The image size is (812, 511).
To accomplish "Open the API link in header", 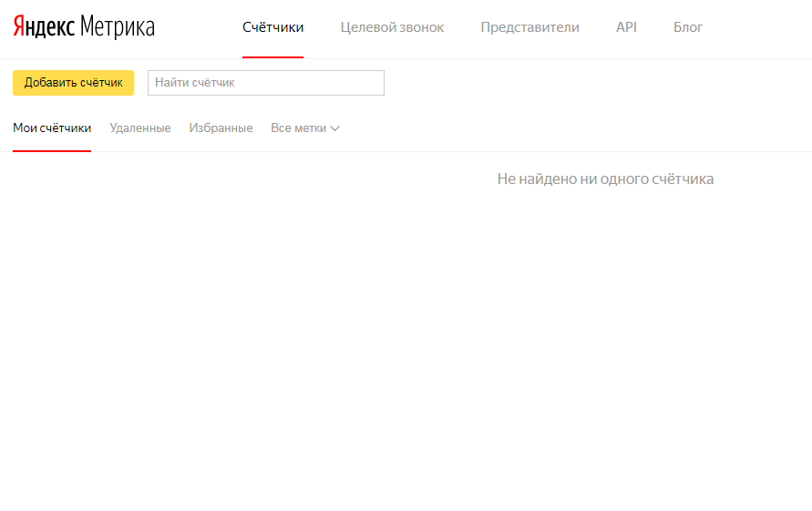I will click(626, 27).
